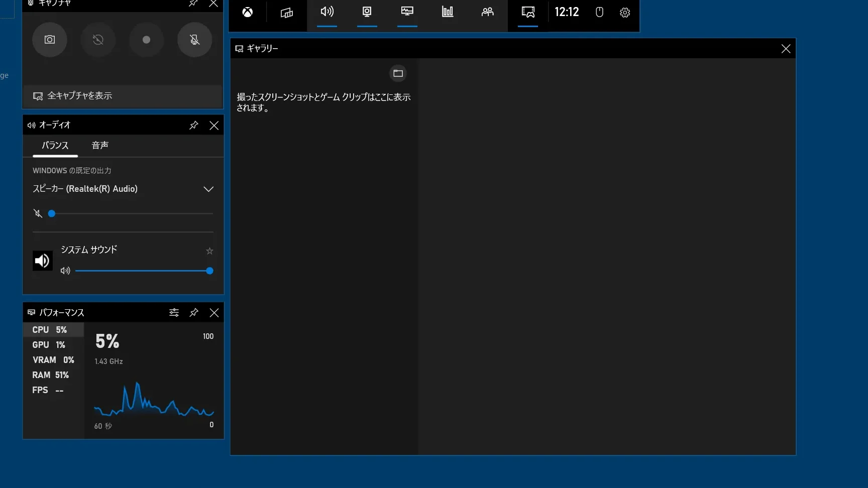Open the gallery widget icon in top bar
Image resolution: width=868 pixels, height=488 pixels.
[528, 12]
